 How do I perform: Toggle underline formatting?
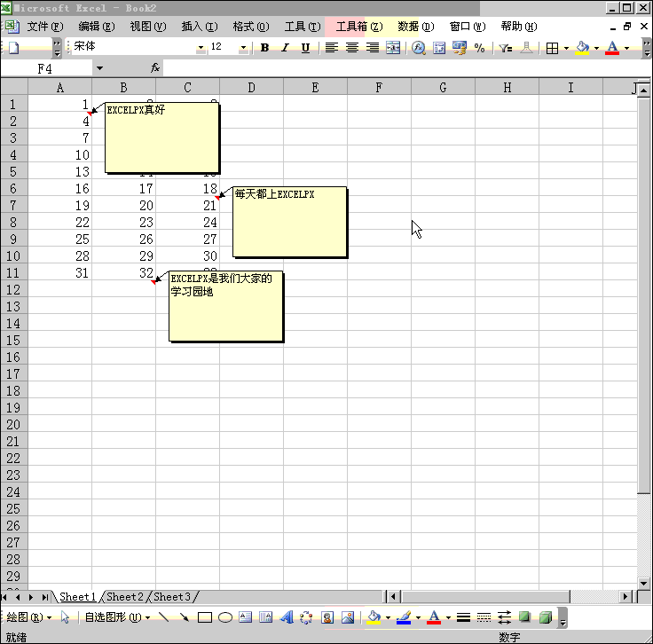[306, 47]
